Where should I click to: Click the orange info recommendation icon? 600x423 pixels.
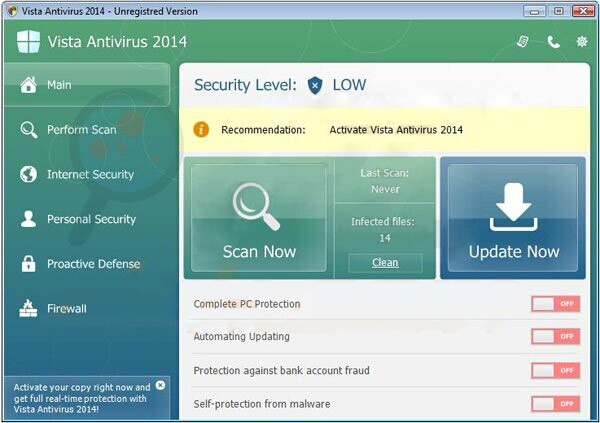click(201, 130)
